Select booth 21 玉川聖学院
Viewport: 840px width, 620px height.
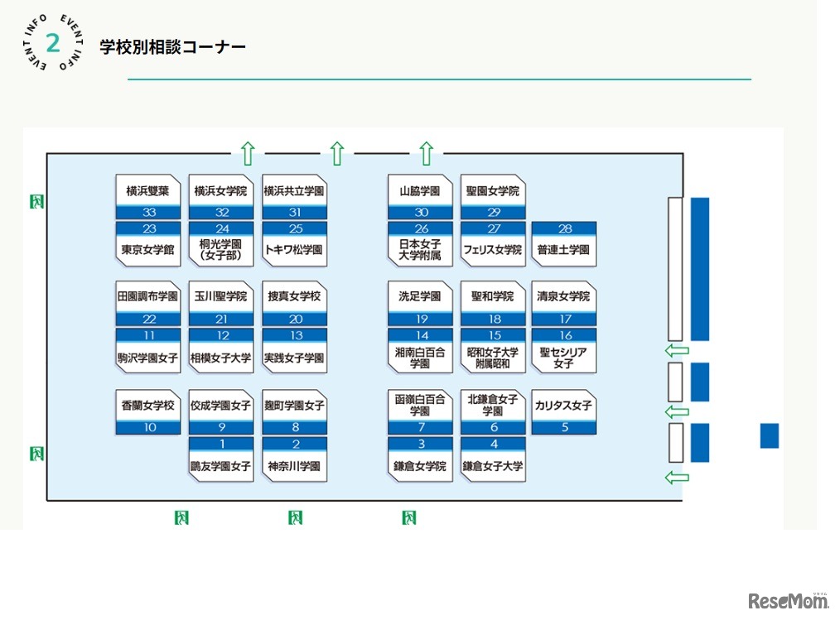point(221,304)
